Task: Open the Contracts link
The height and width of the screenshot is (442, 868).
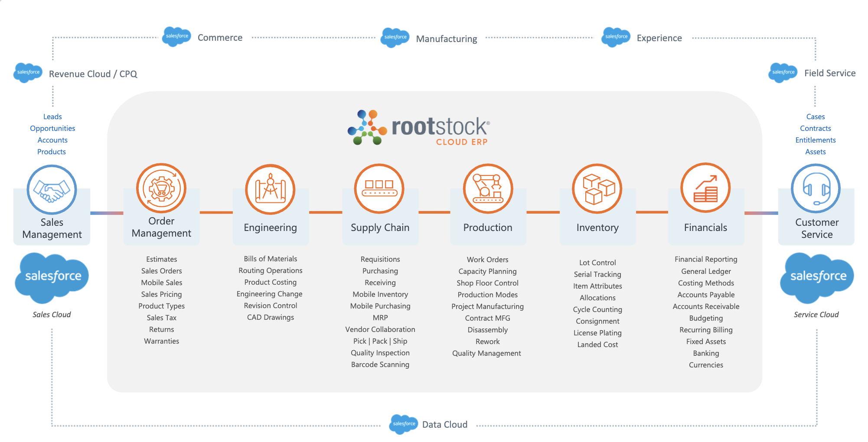Action: (x=816, y=128)
